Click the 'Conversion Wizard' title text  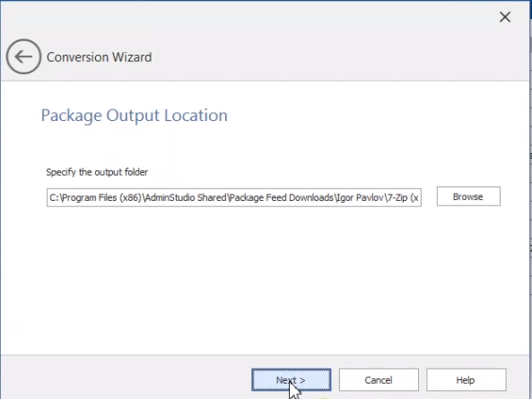point(99,57)
